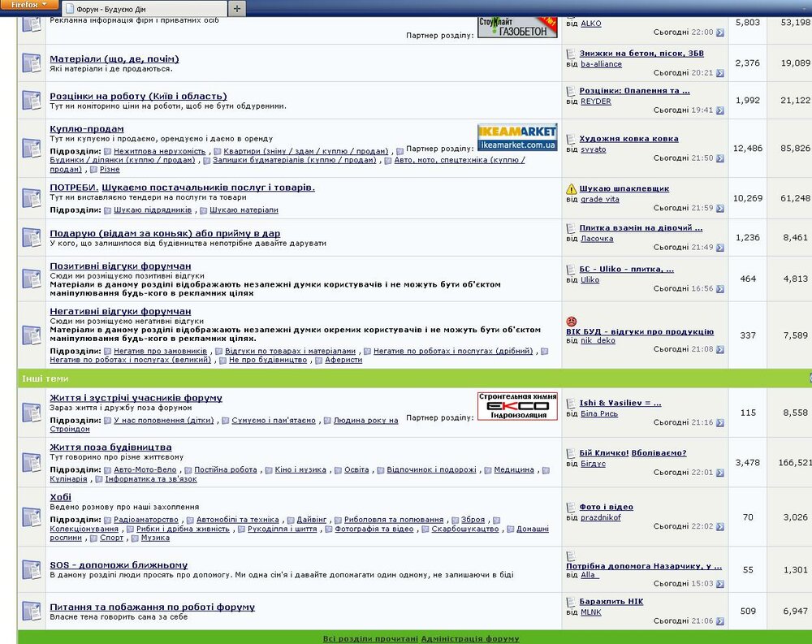This screenshot has height=644, width=812.
Task: Click Всі розділи прочитані link
Action: (371, 639)
